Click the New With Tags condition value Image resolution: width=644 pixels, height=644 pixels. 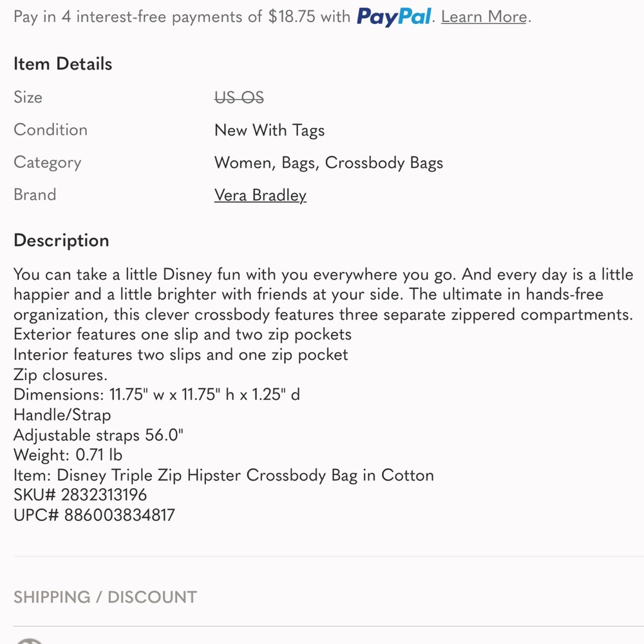[x=269, y=130]
